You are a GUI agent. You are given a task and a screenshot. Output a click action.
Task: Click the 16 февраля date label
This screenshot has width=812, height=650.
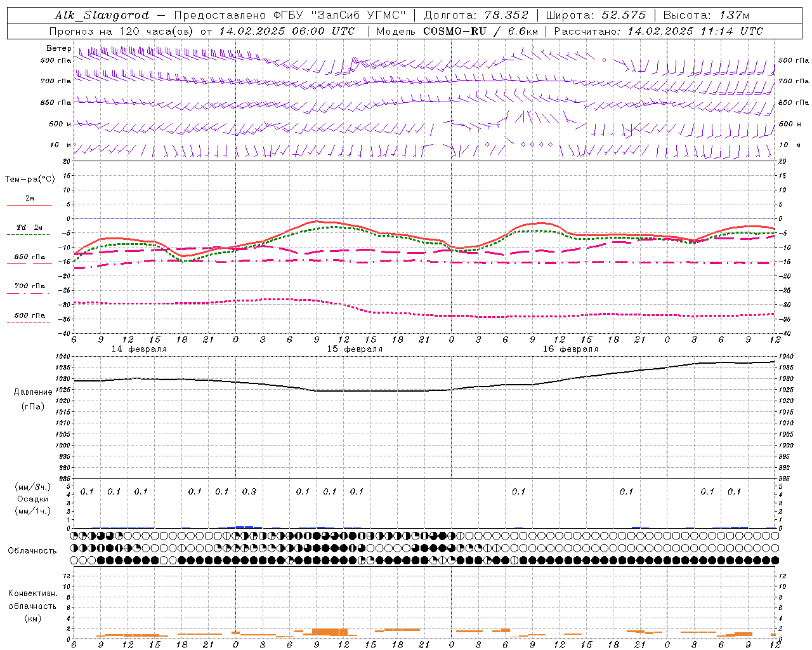(x=570, y=349)
